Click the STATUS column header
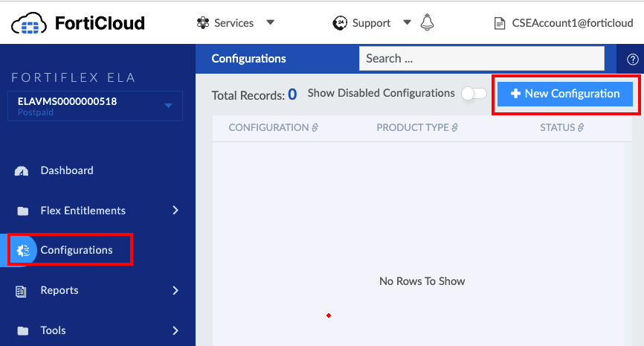The height and width of the screenshot is (346, 644). 557,128
